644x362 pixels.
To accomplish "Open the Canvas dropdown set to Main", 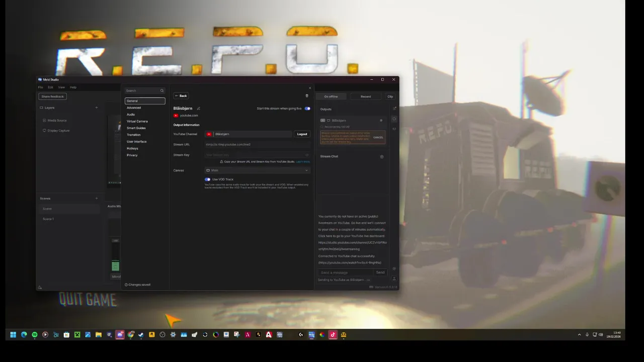I will click(257, 170).
